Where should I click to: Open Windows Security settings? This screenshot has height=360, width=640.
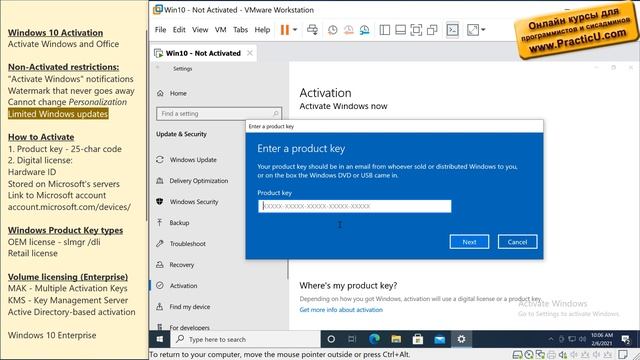pos(194,202)
